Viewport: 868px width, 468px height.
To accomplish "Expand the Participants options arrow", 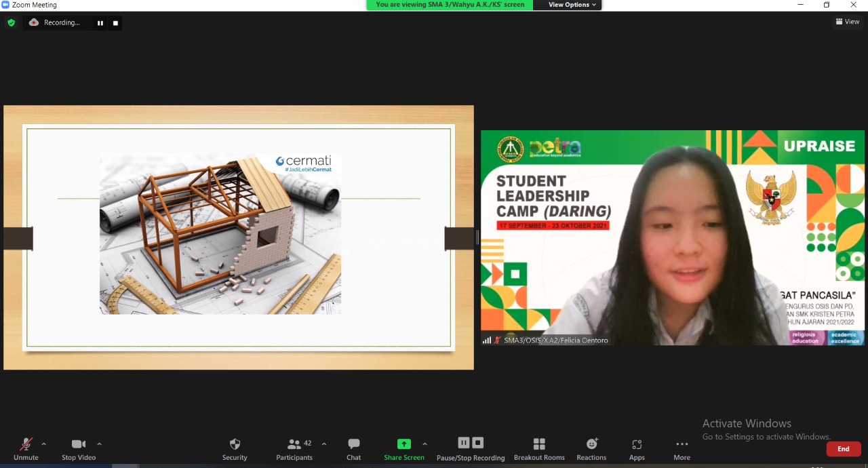I will [323, 444].
